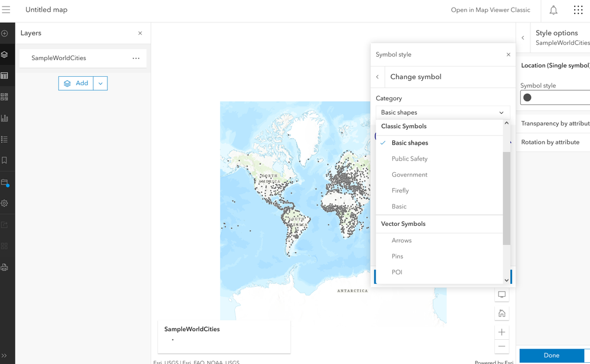
Task: Open the Bookmarks icon in sidebar
Action: [x=5, y=160]
